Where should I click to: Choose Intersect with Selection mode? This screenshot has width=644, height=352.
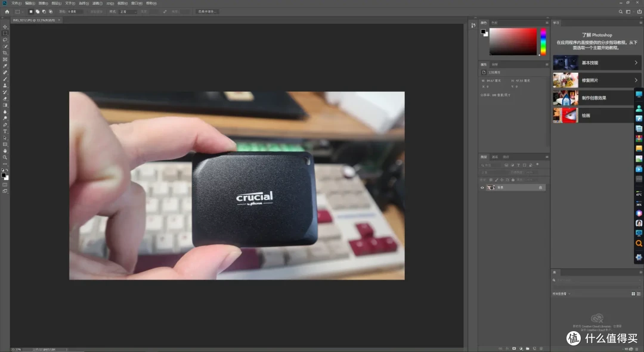[51, 11]
